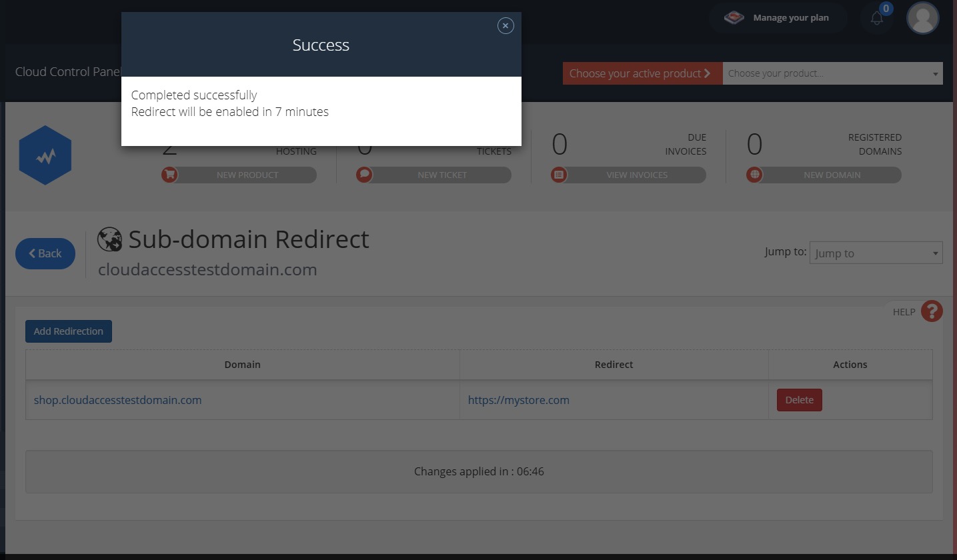Click VIEW INVOICES button
This screenshot has width=957, height=560.
636,175
